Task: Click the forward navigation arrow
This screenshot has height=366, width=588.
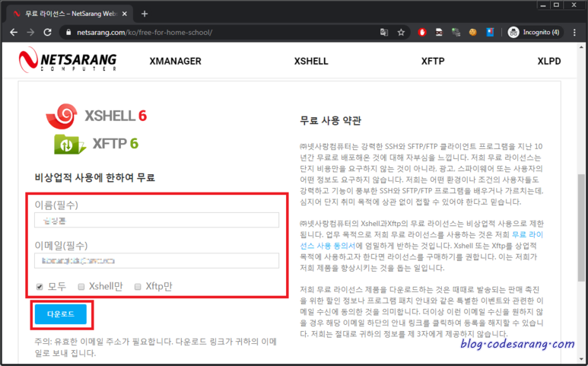Action: click(30, 33)
